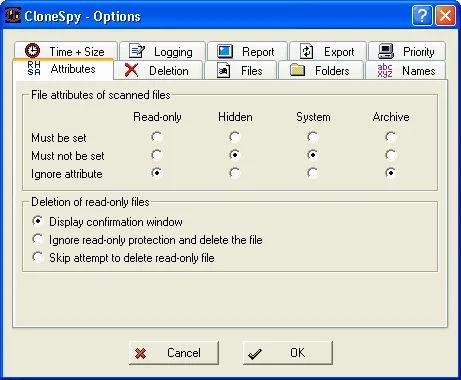Open the Files tab
Screen dimensions: 461x380
[x=240, y=70]
